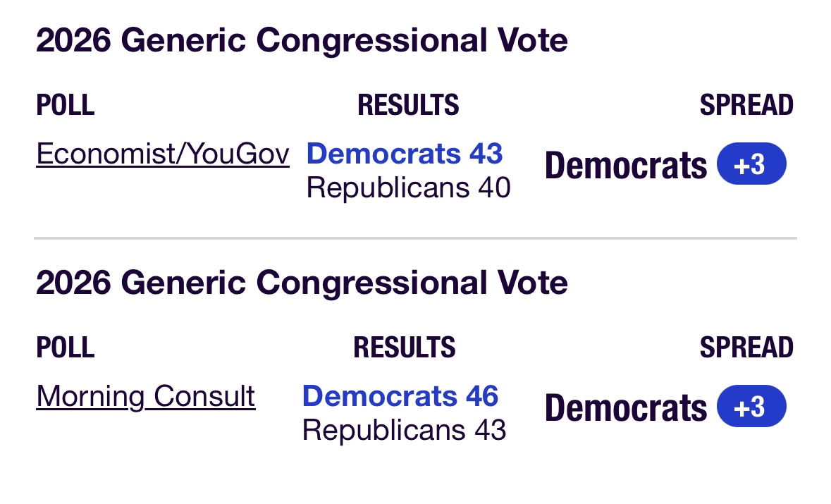Click bold Democrats spread label in Economist/YouGov row
The height and width of the screenshot is (504, 831).
tap(625, 166)
